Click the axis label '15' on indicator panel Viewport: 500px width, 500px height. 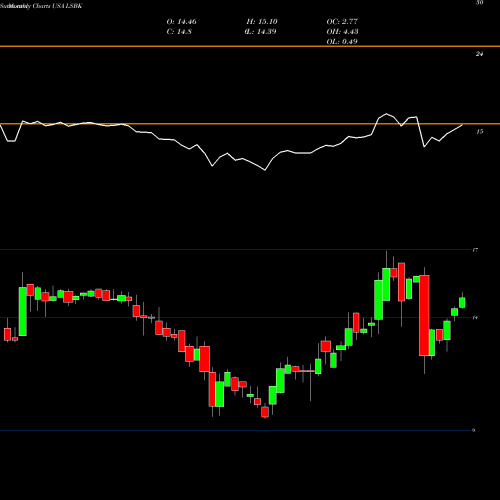click(479, 132)
